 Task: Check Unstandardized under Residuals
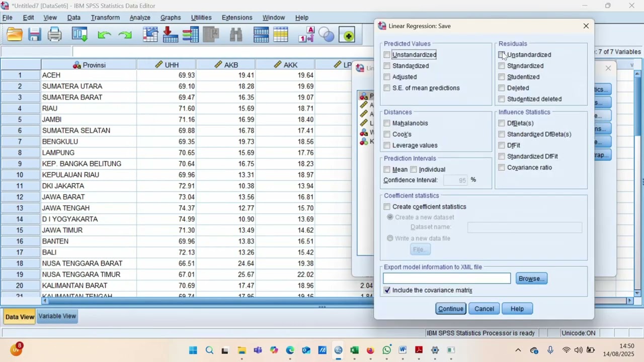(502, 55)
